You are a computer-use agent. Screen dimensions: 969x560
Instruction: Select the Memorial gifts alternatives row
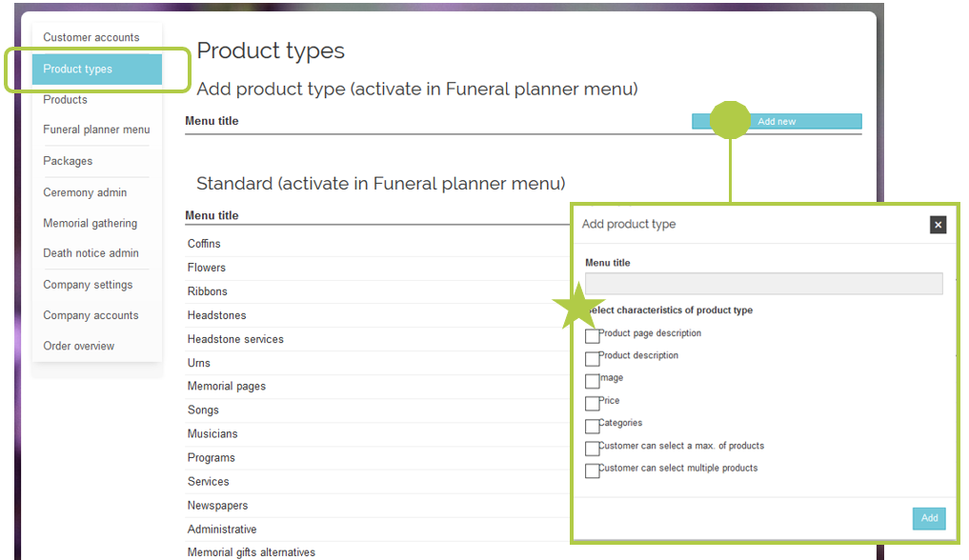click(377, 552)
